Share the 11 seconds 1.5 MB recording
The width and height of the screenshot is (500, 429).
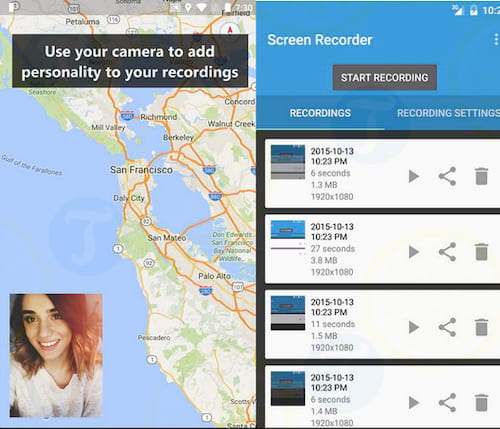point(447,327)
